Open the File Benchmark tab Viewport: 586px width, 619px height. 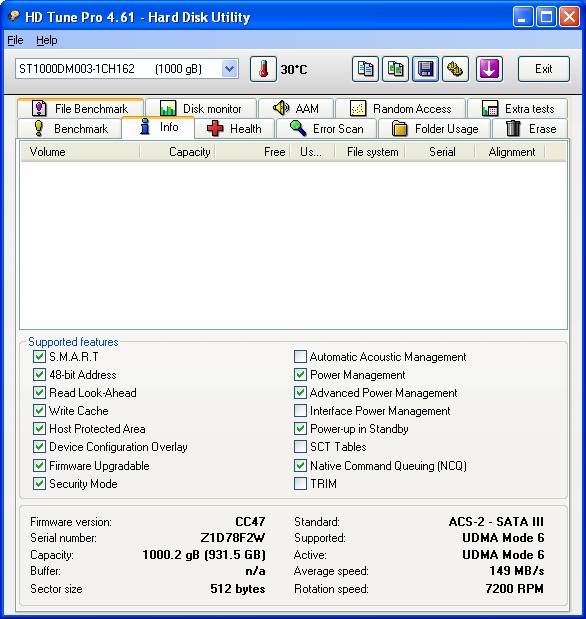pos(81,108)
